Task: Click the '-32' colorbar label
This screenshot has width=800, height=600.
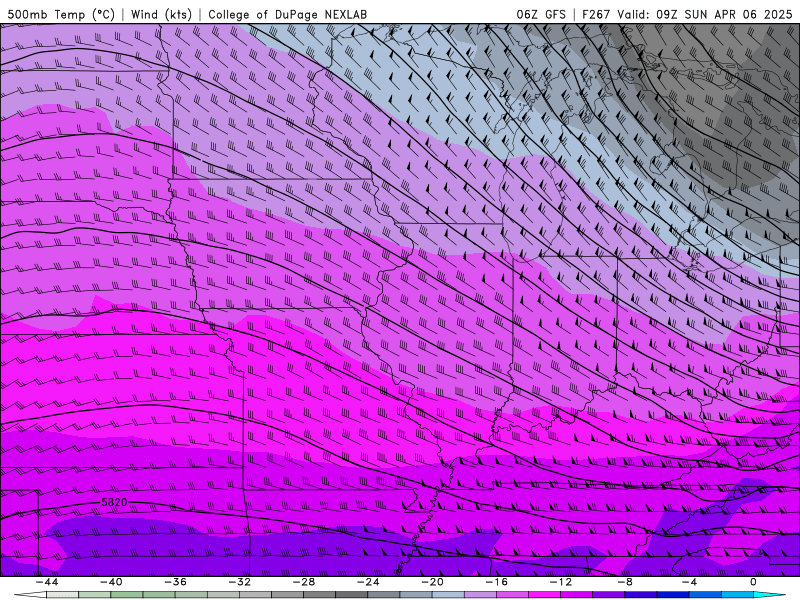Action: [239, 582]
